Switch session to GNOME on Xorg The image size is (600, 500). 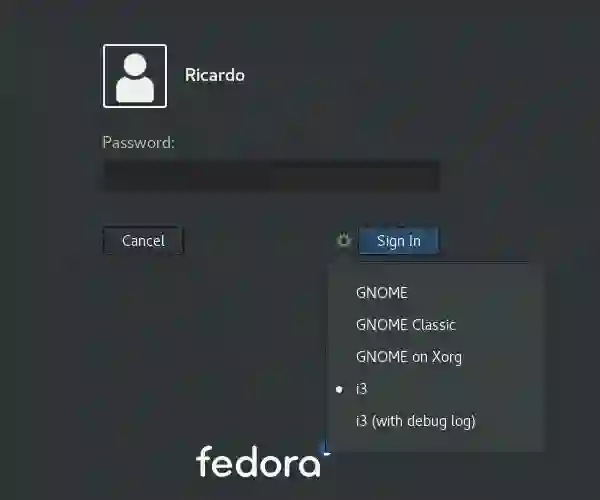[436, 357]
